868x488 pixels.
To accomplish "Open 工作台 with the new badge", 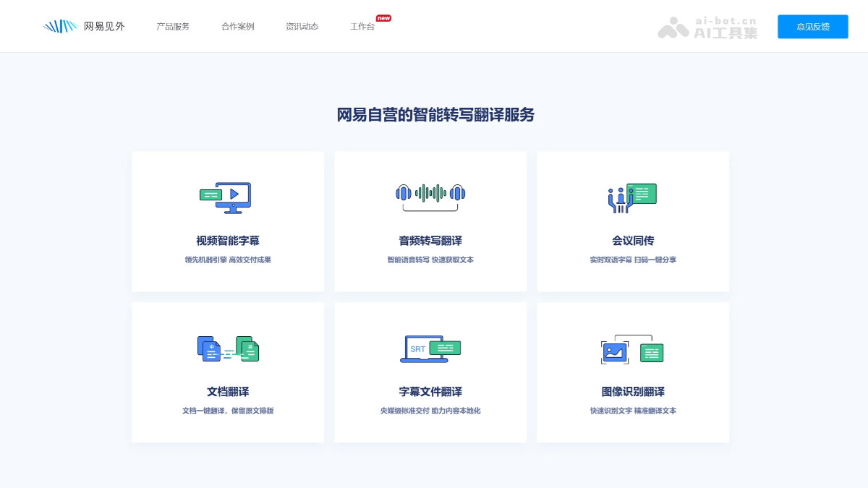I will point(362,27).
